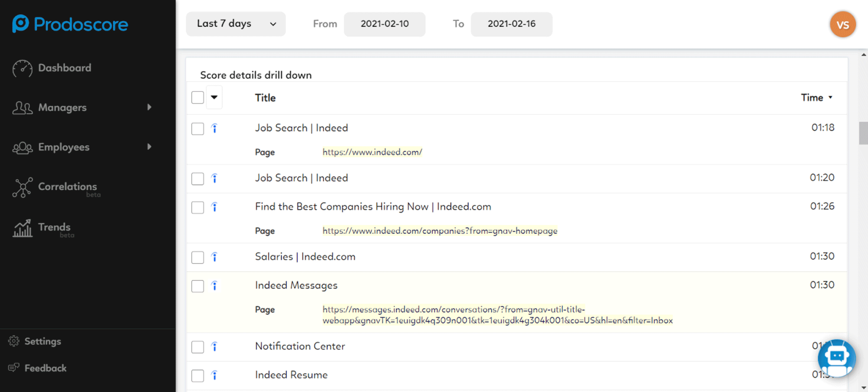Click info icon for first Job Search row
The height and width of the screenshot is (392, 868).
point(214,128)
